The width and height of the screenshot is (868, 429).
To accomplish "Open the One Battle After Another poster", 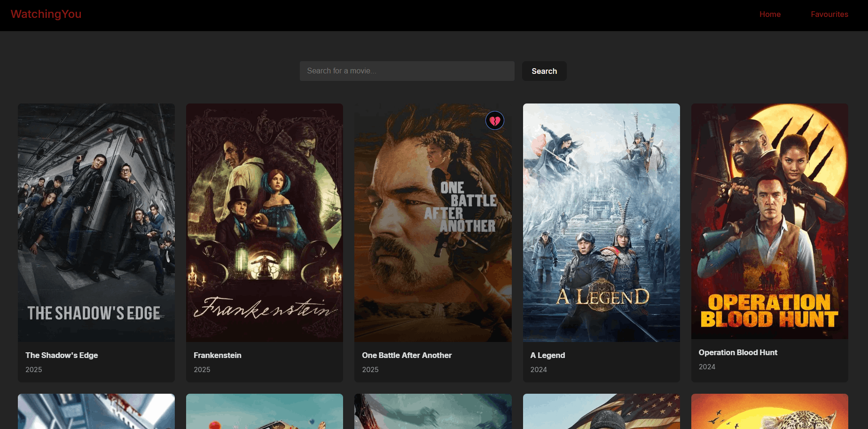I will [433, 222].
